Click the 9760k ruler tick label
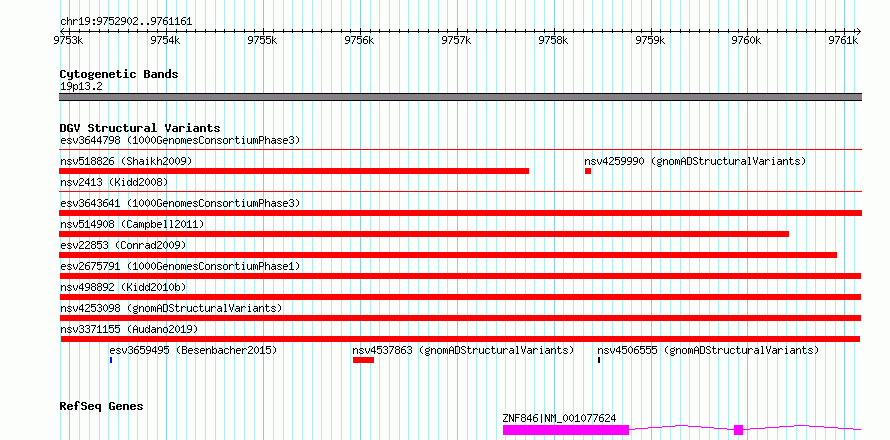The image size is (890, 440). [x=746, y=40]
